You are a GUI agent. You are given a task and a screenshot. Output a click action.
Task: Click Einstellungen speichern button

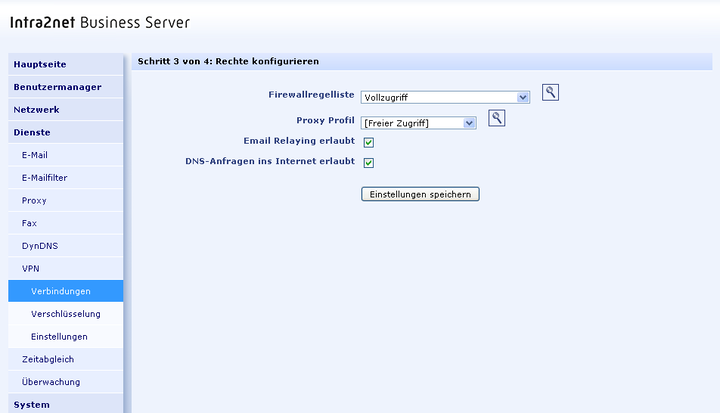pos(420,194)
